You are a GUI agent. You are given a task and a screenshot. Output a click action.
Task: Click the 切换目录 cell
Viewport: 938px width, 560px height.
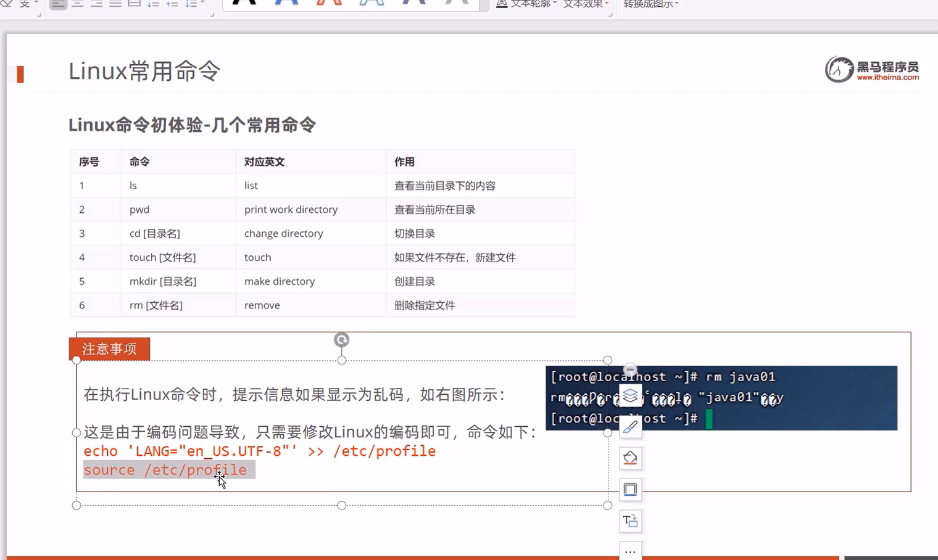coord(480,234)
